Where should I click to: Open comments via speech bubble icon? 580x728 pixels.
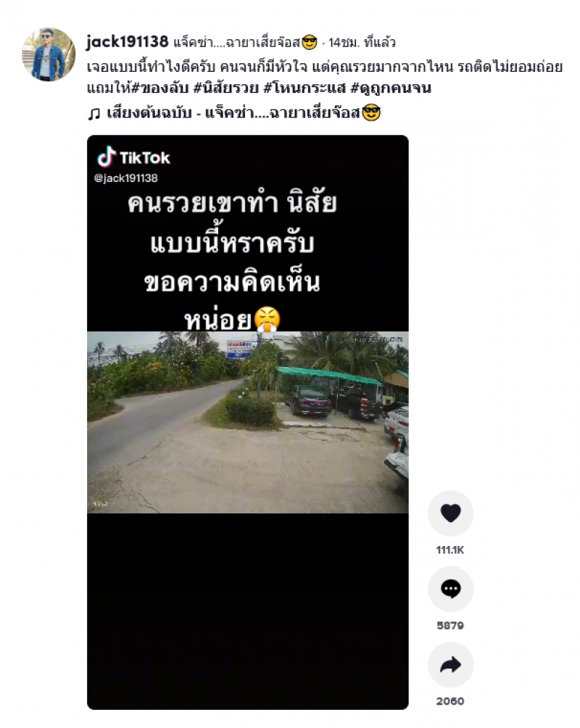coord(450,589)
